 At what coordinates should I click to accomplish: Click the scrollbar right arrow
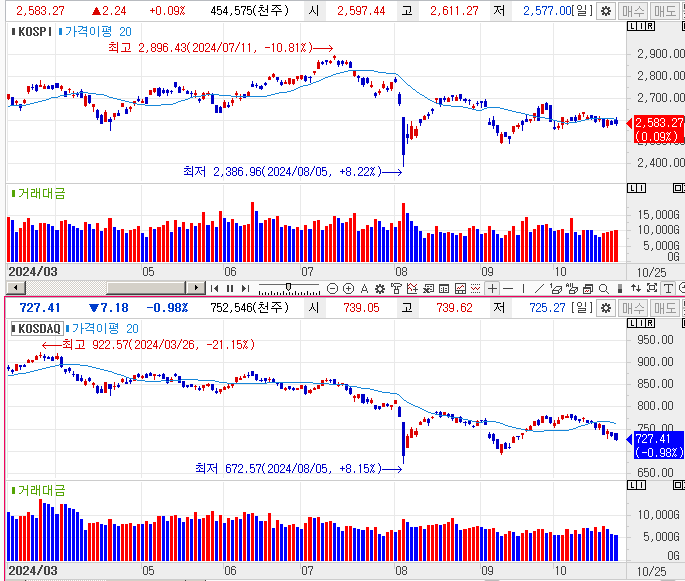click(x=196, y=288)
